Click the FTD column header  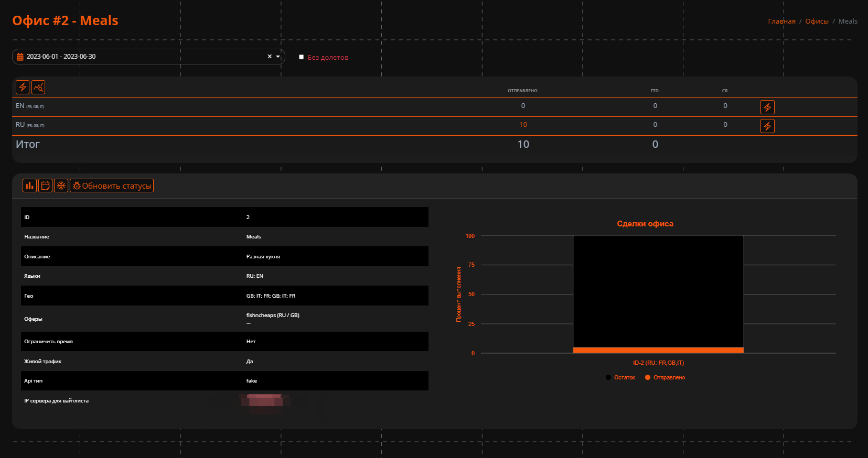pos(655,91)
